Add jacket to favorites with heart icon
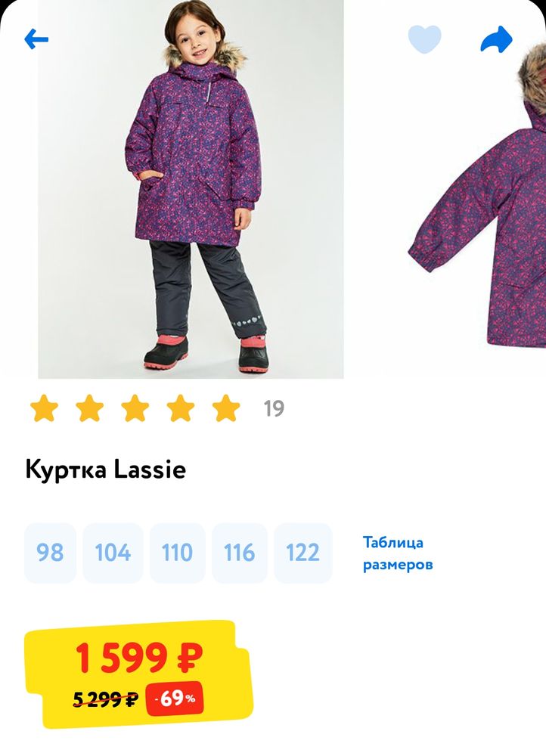Image resolution: width=546 pixels, height=756 pixels. 424,39
